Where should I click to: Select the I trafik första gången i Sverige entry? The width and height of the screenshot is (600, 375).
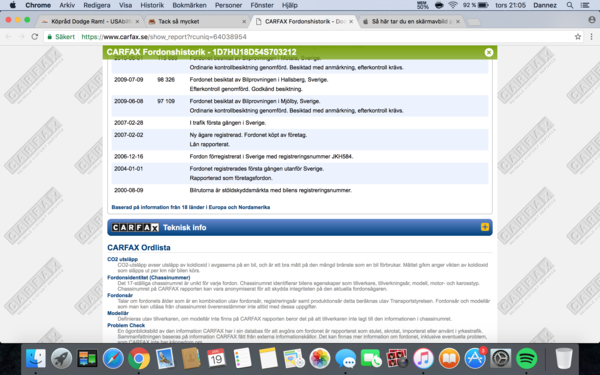tap(228, 123)
